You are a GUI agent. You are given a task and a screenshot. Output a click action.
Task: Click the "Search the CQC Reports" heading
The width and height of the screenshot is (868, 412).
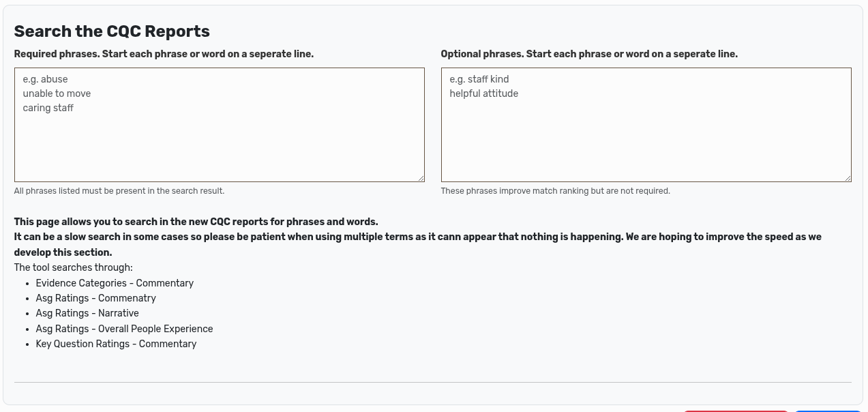[112, 31]
